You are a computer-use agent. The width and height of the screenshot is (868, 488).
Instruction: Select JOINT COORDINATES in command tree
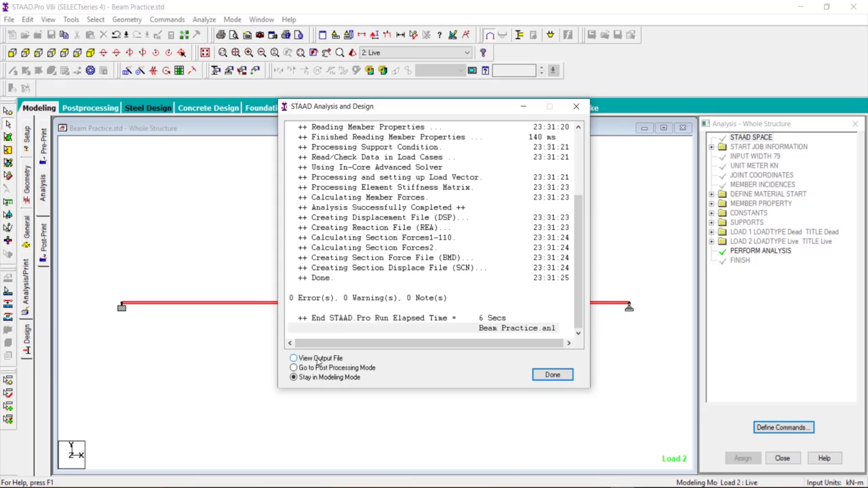pyautogui.click(x=762, y=175)
